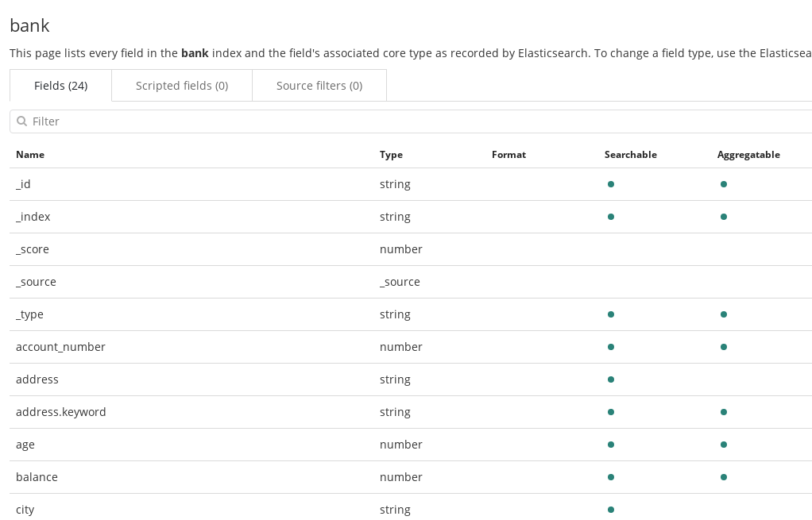Sort by the Format column header

508,155
